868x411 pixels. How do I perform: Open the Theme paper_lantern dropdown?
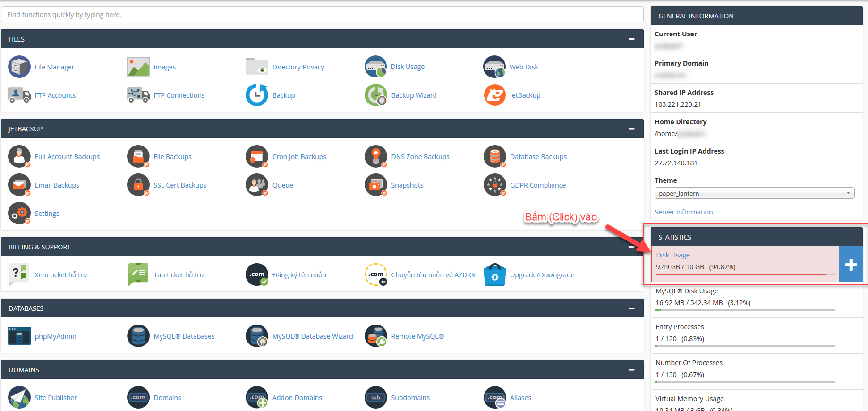tap(754, 193)
